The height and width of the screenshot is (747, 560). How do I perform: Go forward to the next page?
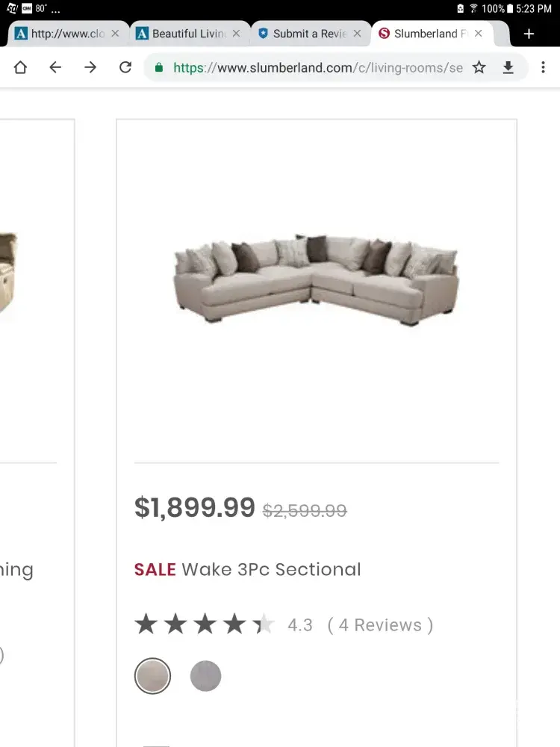pos(90,68)
